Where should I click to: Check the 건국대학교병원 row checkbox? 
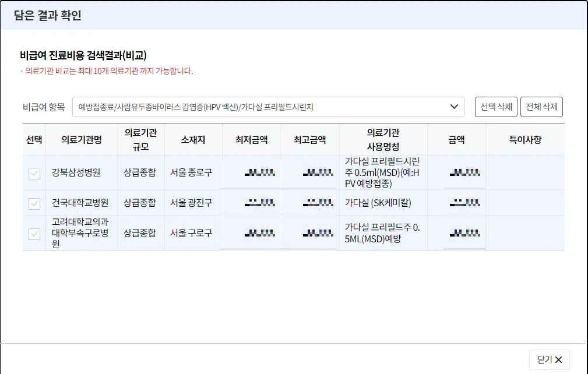pyautogui.click(x=34, y=202)
